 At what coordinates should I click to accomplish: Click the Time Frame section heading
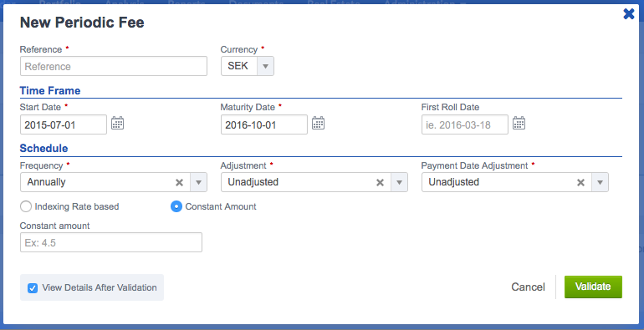50,91
